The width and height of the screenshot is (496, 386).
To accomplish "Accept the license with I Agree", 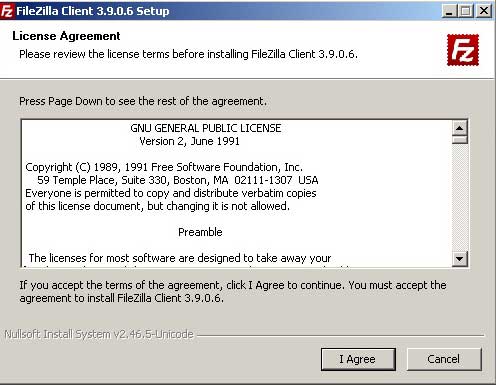I will [358, 359].
